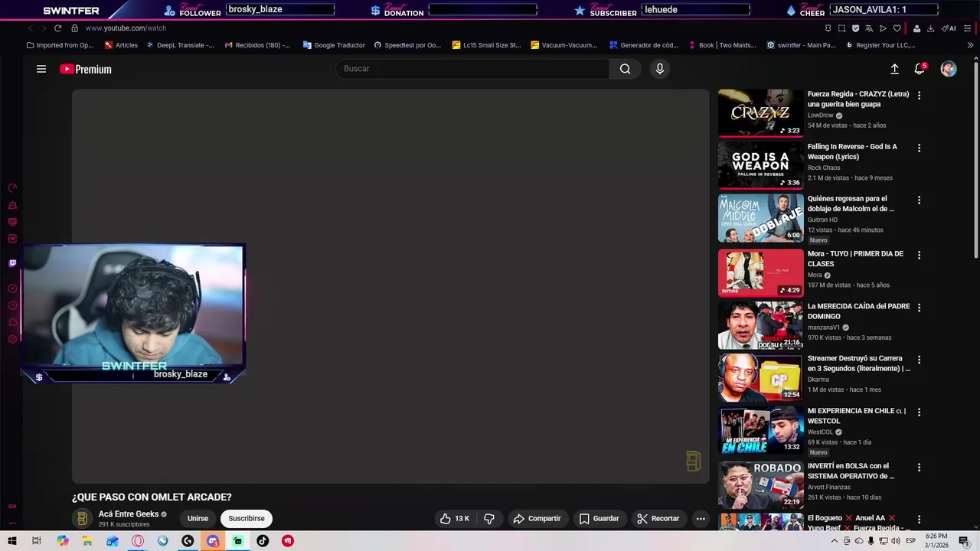This screenshot has height=551, width=980.
Task: Click the Unirse button
Action: coord(198,518)
